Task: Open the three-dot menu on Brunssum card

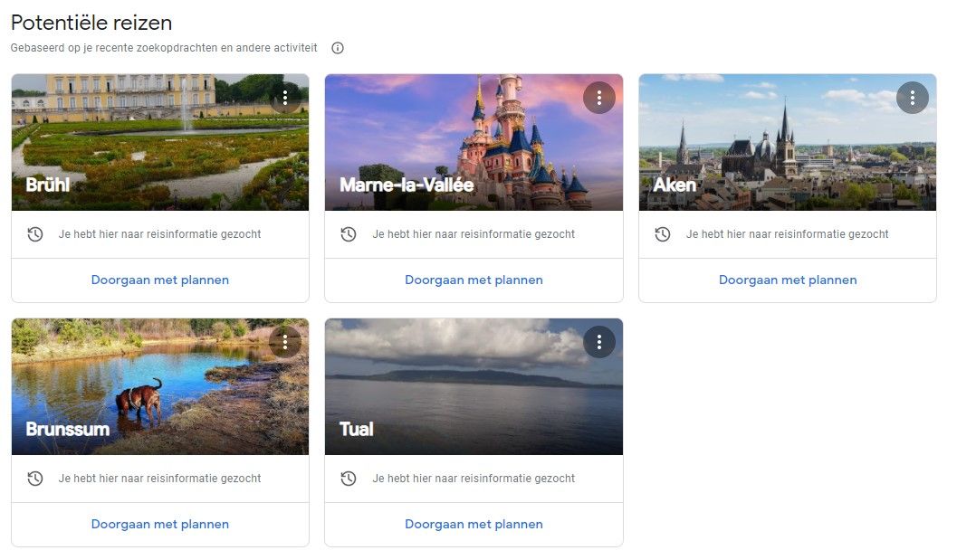Action: [285, 342]
